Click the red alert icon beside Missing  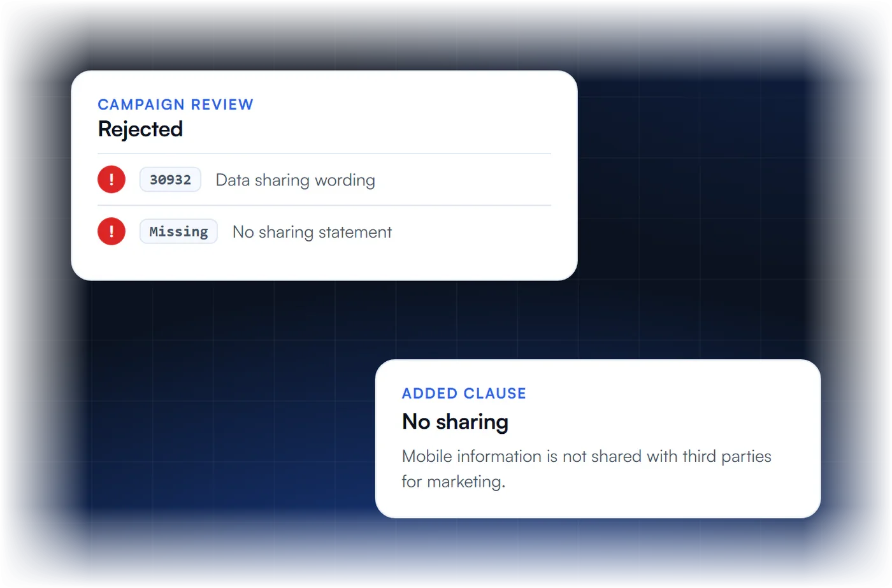111,231
